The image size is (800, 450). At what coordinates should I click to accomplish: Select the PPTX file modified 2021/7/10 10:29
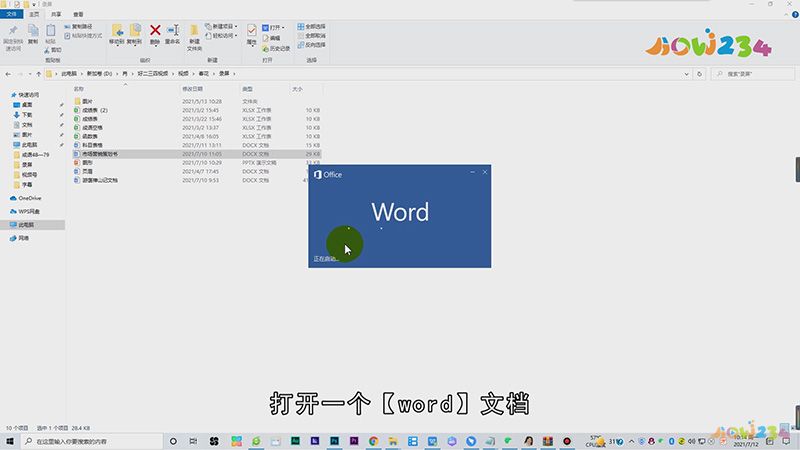[197, 163]
